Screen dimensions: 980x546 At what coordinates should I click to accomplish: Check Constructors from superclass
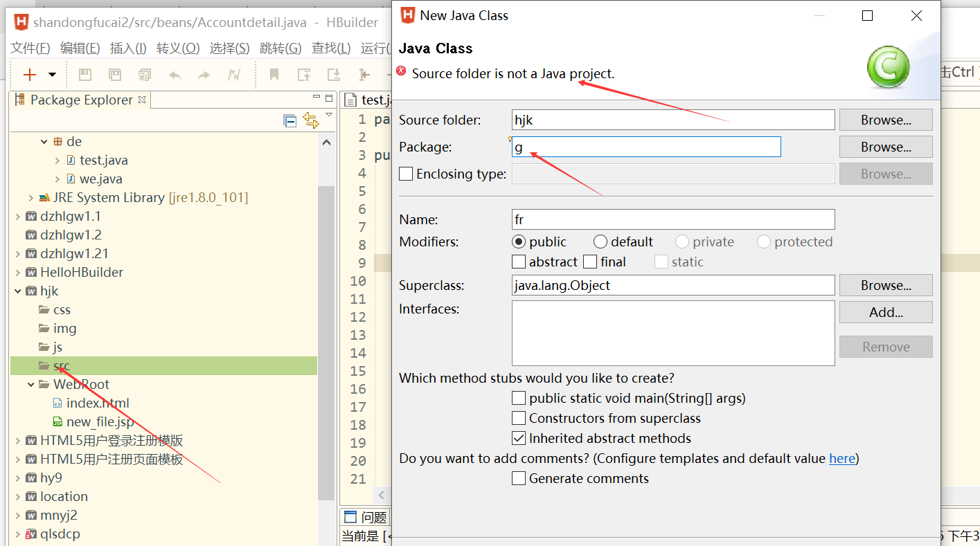519,418
